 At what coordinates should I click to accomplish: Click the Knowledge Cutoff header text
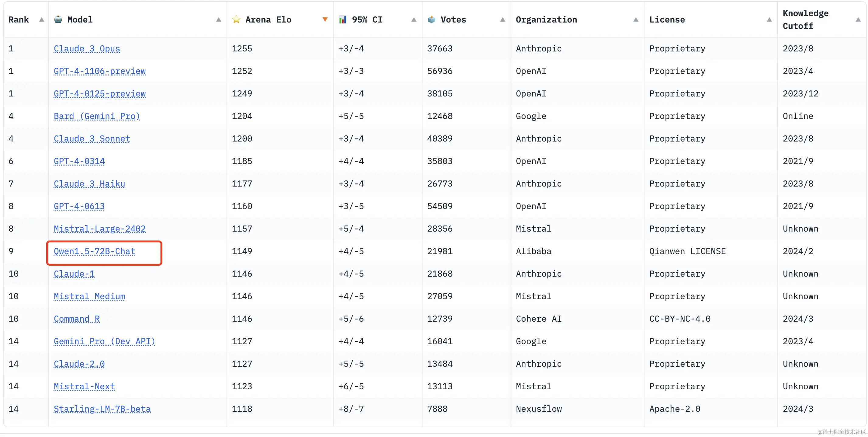(805, 19)
